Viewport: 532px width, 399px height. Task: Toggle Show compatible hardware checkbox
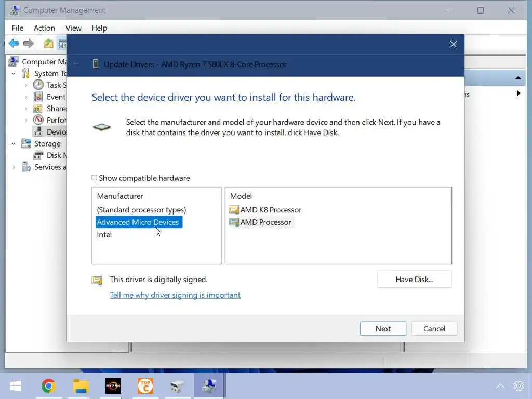(x=95, y=178)
